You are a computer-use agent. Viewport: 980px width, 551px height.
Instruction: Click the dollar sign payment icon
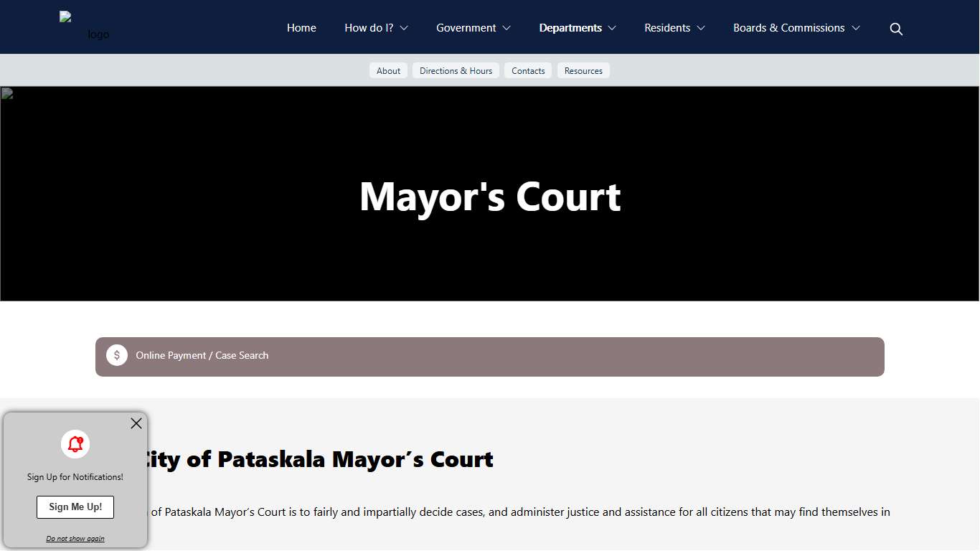point(117,355)
